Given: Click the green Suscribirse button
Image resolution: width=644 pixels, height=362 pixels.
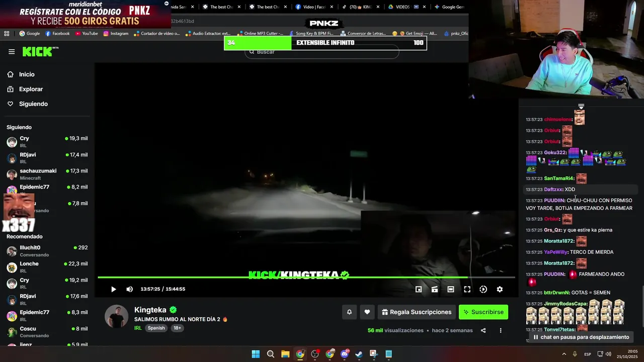Looking at the screenshot, I should coord(484,312).
